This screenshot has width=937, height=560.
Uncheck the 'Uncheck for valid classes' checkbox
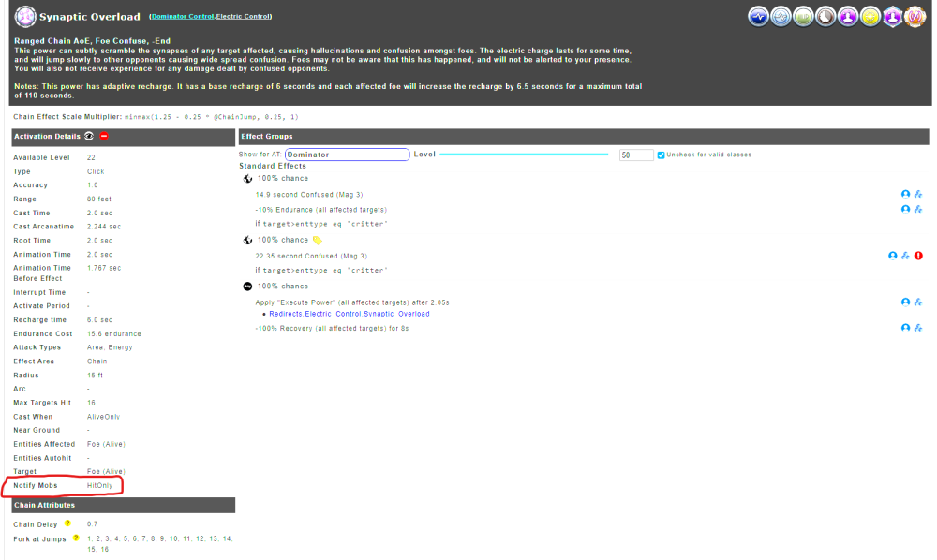tap(662, 155)
